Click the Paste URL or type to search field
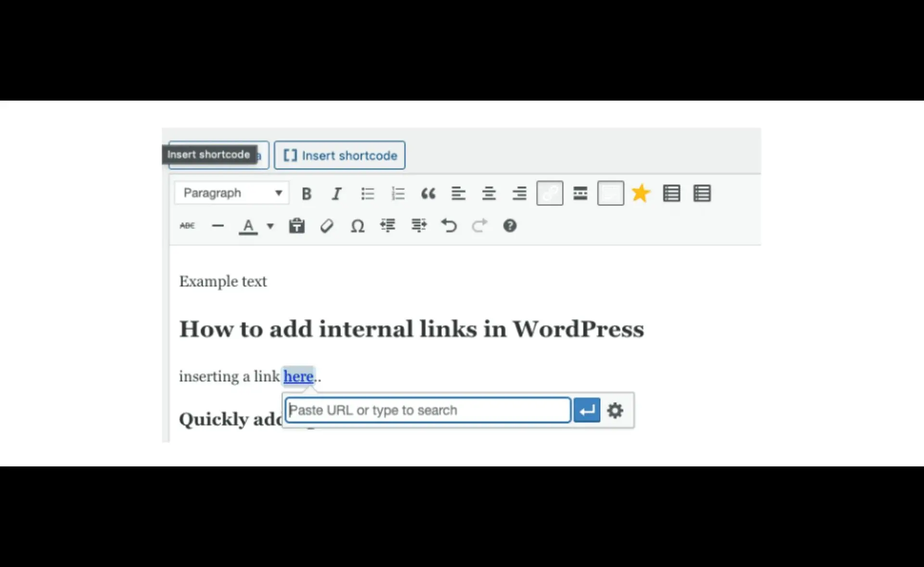 pyautogui.click(x=428, y=411)
